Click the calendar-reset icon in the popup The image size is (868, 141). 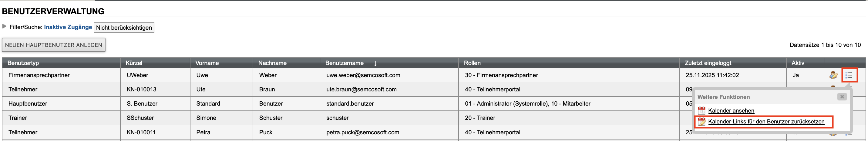click(701, 122)
